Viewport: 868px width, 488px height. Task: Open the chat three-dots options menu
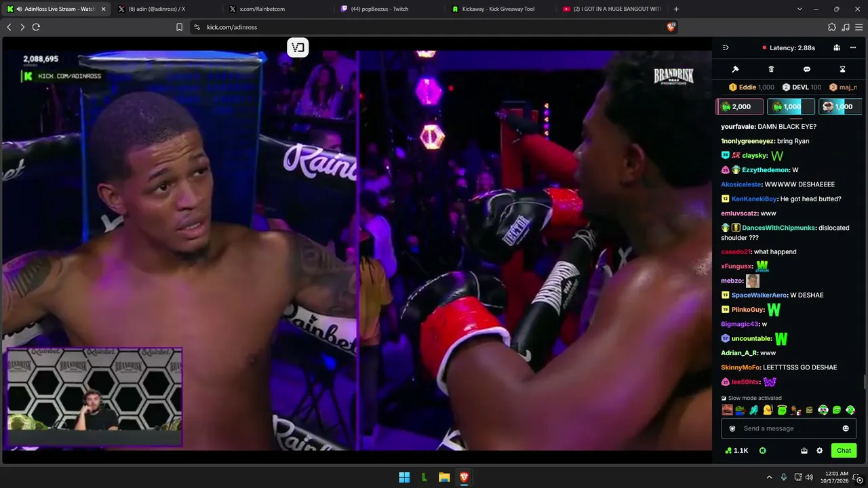(x=853, y=47)
